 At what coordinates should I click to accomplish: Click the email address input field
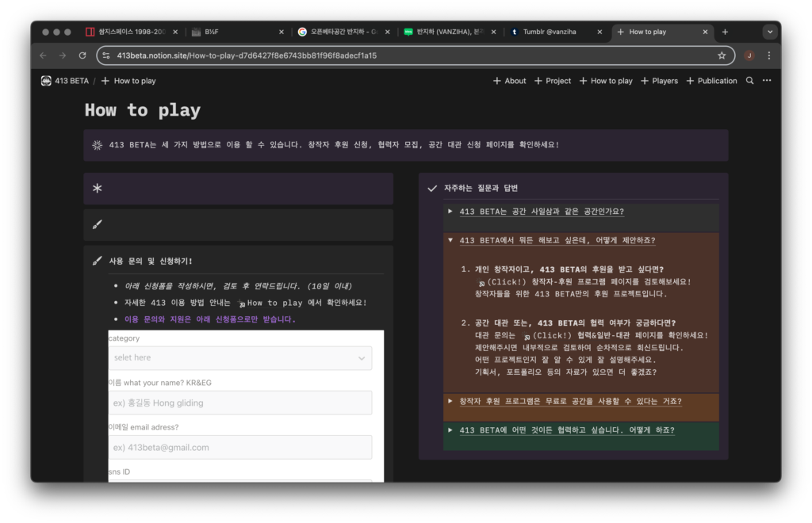click(240, 447)
